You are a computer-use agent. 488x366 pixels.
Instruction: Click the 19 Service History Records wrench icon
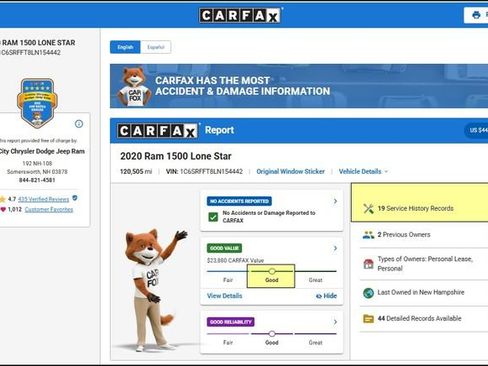pyautogui.click(x=368, y=209)
